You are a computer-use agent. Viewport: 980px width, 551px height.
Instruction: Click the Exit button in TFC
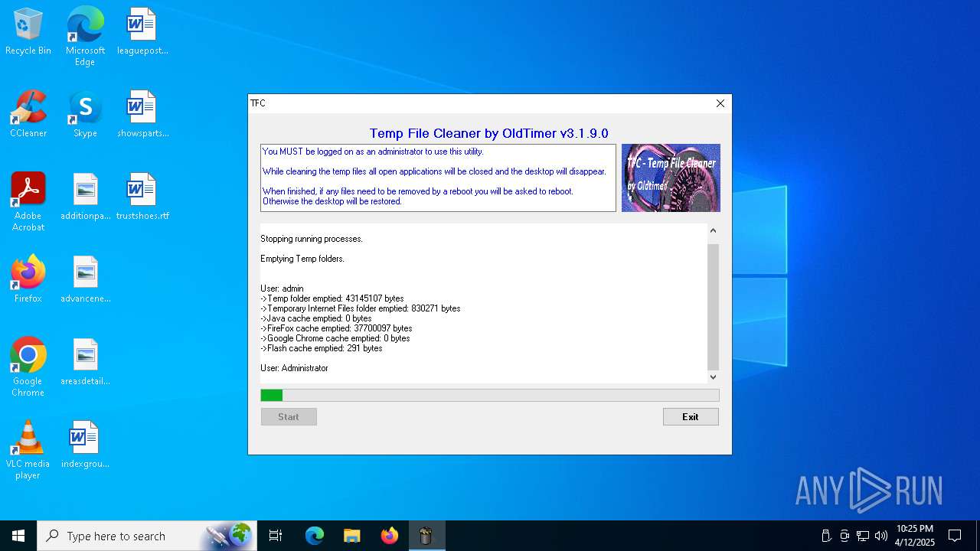(x=691, y=417)
